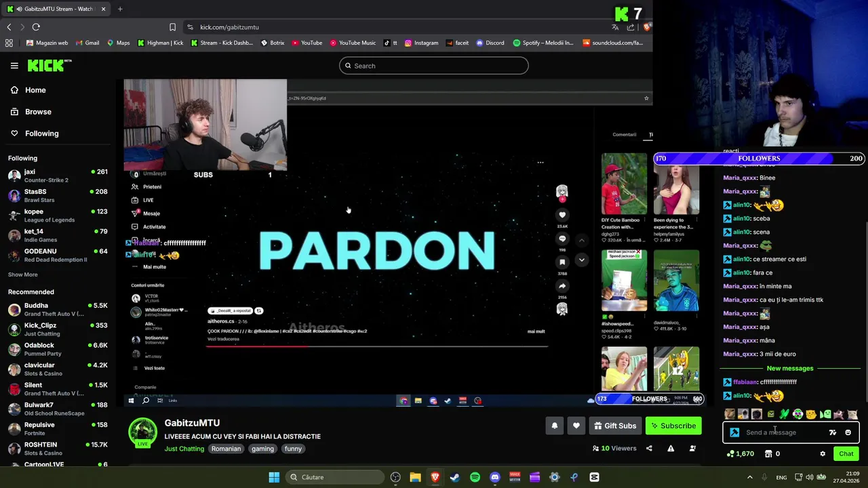
Task: Open StasBS channel in Following list
Action: 58,195
